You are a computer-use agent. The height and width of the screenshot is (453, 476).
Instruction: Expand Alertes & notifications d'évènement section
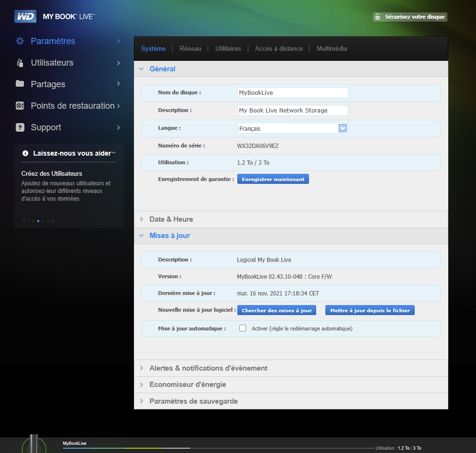point(208,368)
